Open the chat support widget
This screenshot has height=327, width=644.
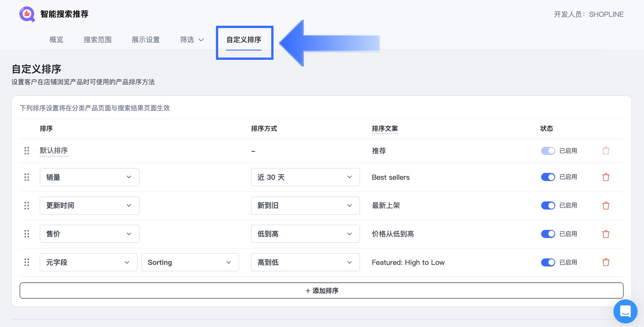[x=625, y=311]
